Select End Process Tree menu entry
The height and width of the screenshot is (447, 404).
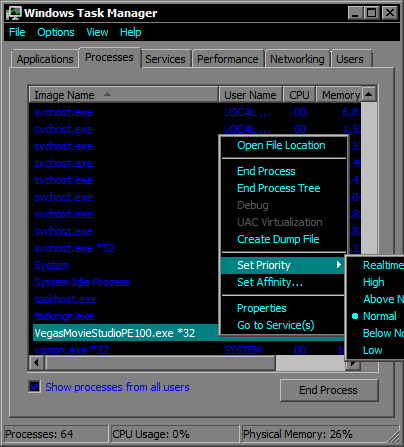[278, 188]
